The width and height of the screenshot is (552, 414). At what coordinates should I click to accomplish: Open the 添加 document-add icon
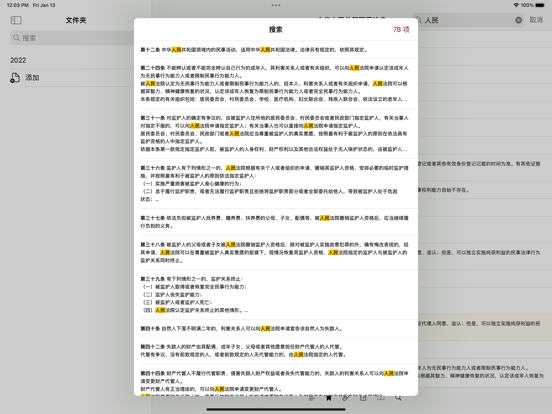(x=15, y=78)
